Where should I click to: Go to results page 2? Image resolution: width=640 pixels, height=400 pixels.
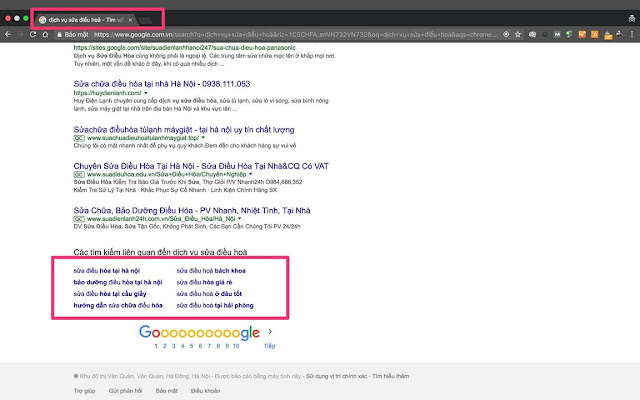164,346
